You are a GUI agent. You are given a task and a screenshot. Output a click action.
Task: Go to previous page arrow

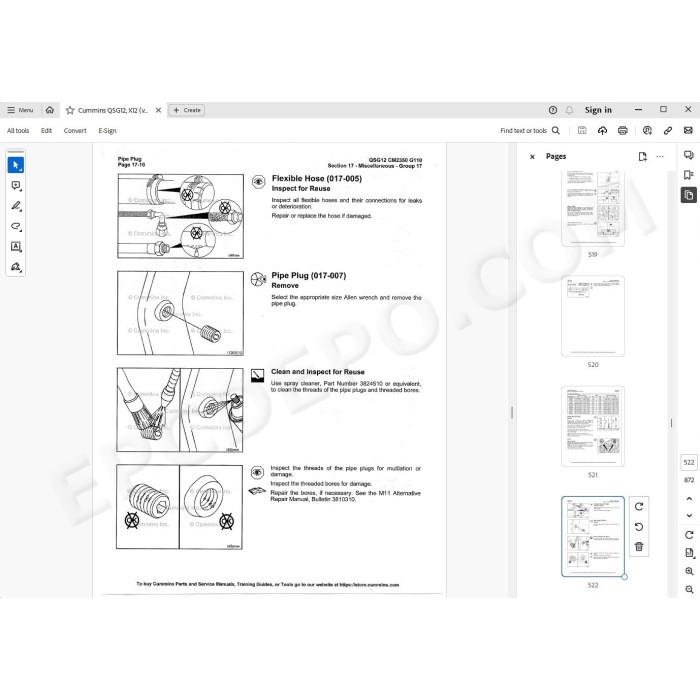click(x=689, y=499)
